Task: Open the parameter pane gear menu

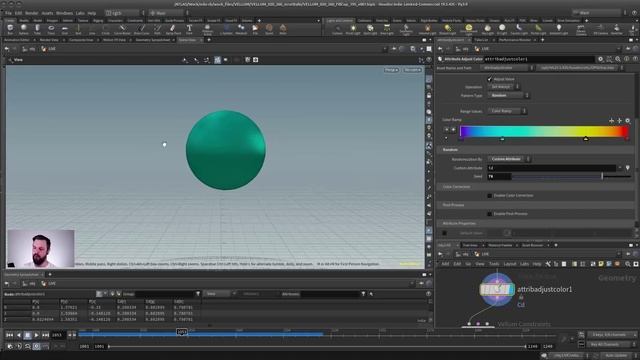Action: tap(600, 59)
